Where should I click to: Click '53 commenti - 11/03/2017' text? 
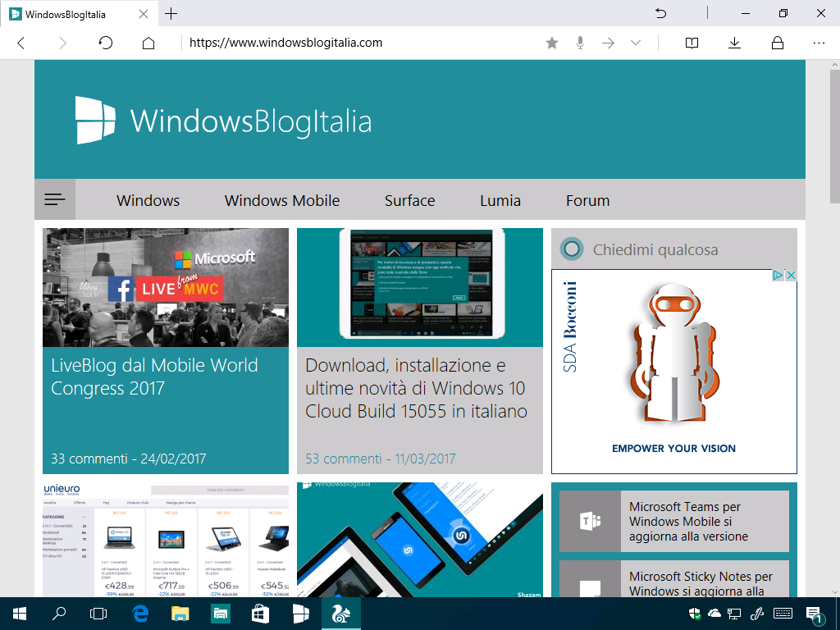coord(381,459)
